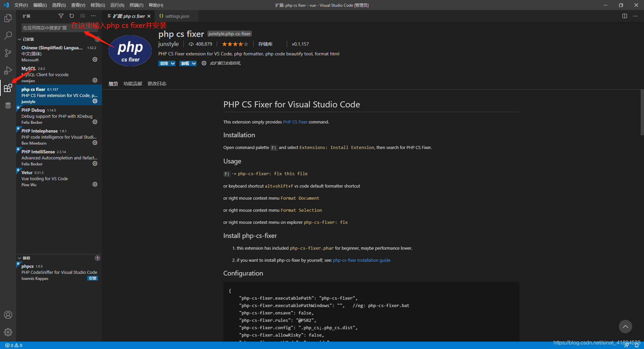
Task: Select PHP Debug in extensions list
Action: 59,116
